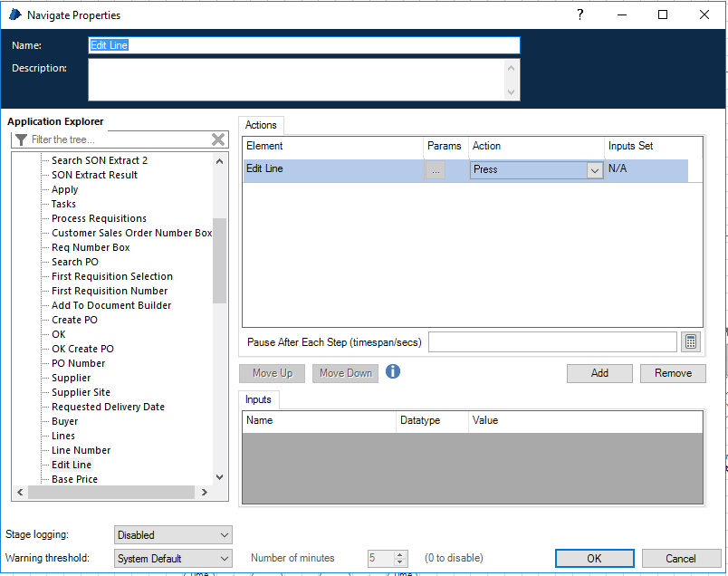
Task: Switch to the Actions tab
Action: click(262, 125)
